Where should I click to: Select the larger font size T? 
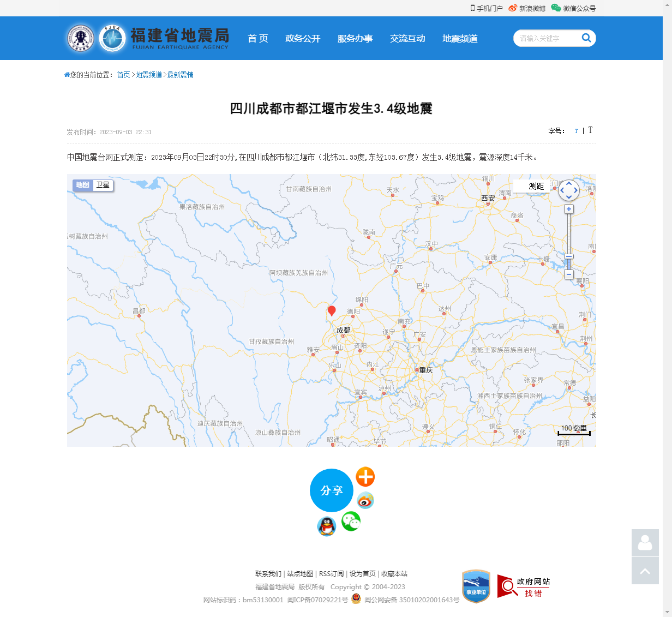coord(590,130)
